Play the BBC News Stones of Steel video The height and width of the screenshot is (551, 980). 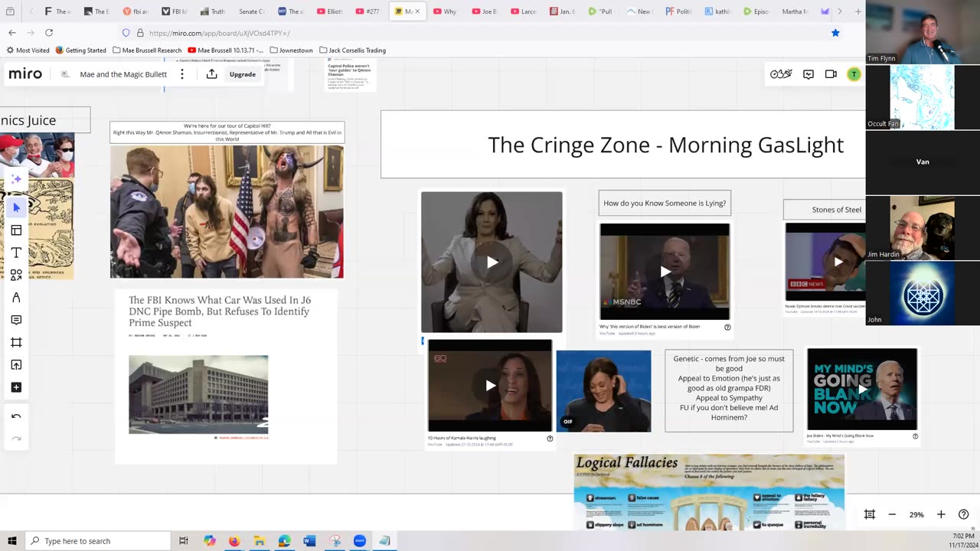[x=838, y=261]
